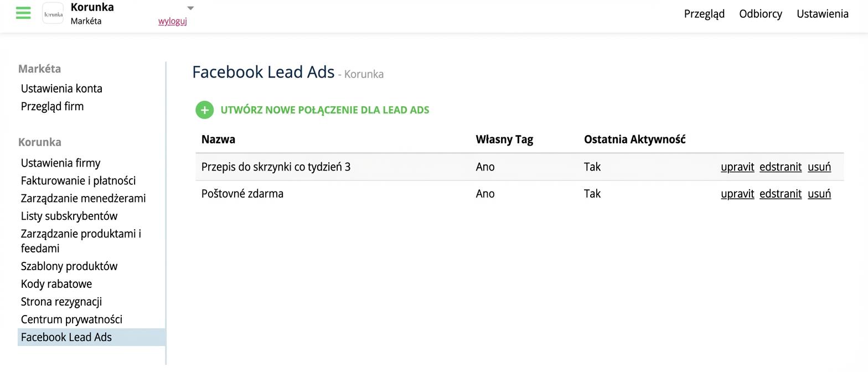Click the Korunka company name in header
The width and height of the screenshot is (868, 372).
point(92,7)
